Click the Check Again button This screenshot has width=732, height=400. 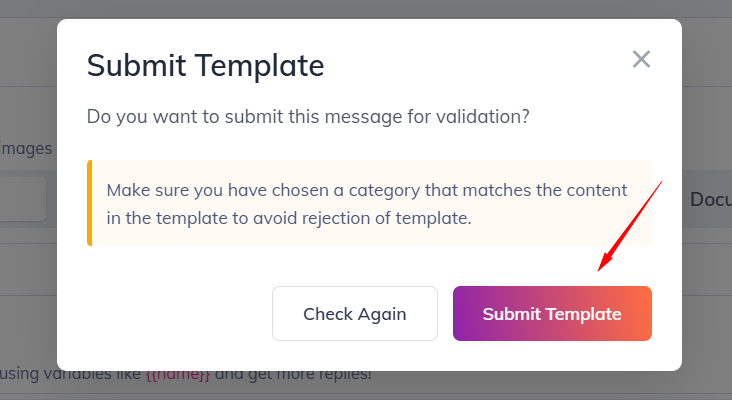355,314
